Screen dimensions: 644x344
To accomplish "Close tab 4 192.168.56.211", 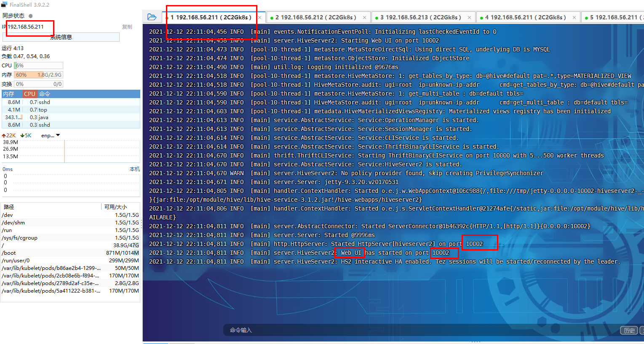I will click(574, 17).
